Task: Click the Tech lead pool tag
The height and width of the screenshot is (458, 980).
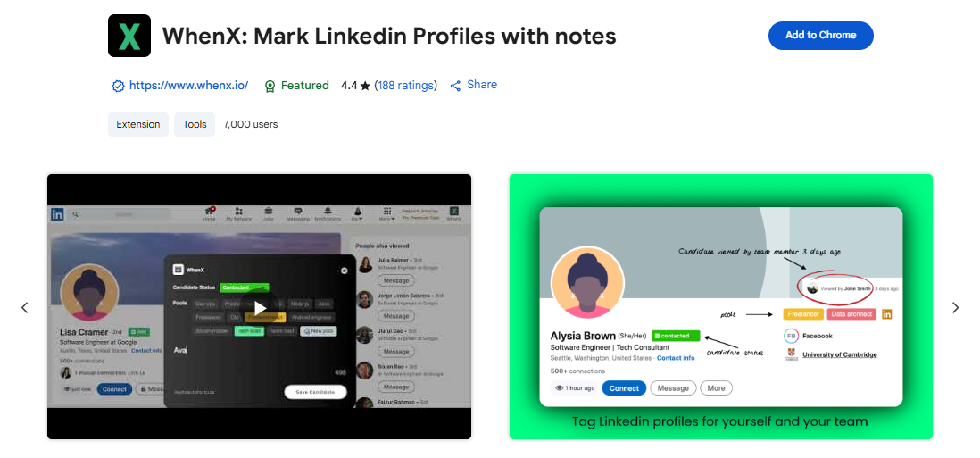Action: [249, 331]
